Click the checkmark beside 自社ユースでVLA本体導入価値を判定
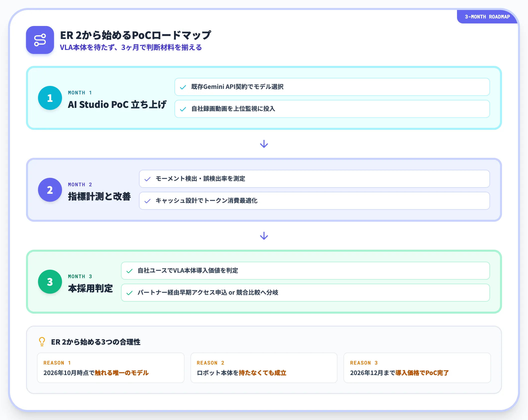 pyautogui.click(x=129, y=271)
